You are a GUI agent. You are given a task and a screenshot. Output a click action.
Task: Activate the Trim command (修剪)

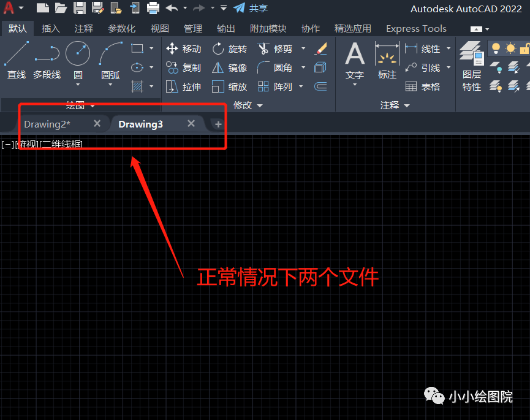(x=275, y=48)
